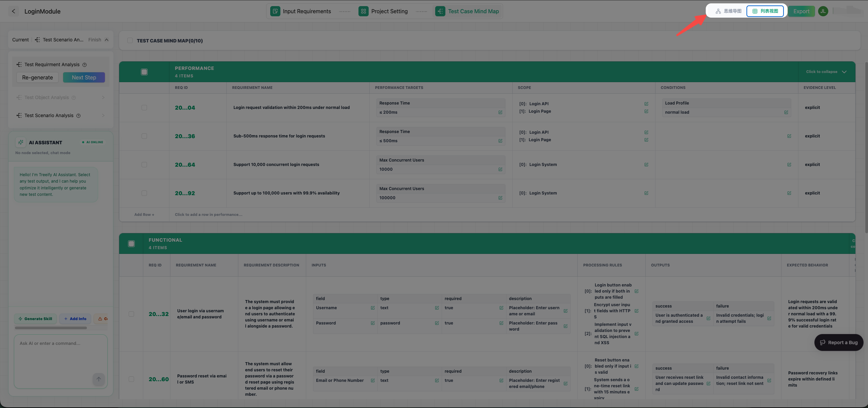Select the PERFORMANCE section checkbox
This screenshot has width=868, height=408.
144,72
